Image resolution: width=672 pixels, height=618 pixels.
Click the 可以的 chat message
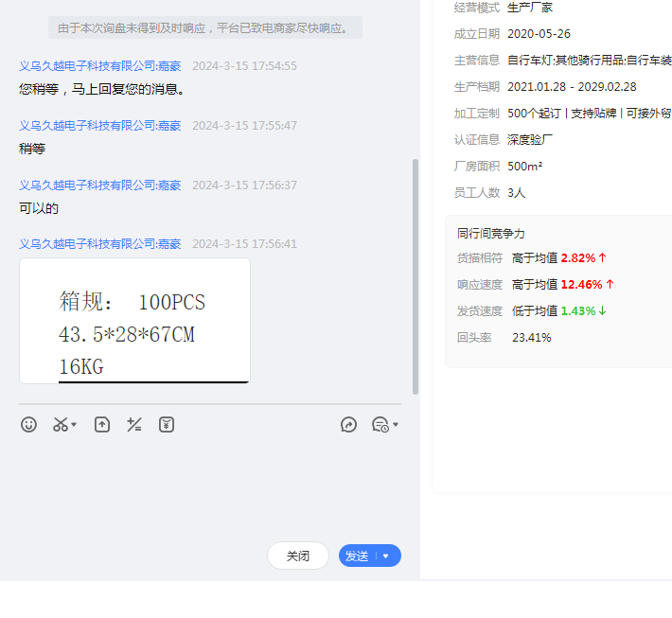pyautogui.click(x=39, y=208)
